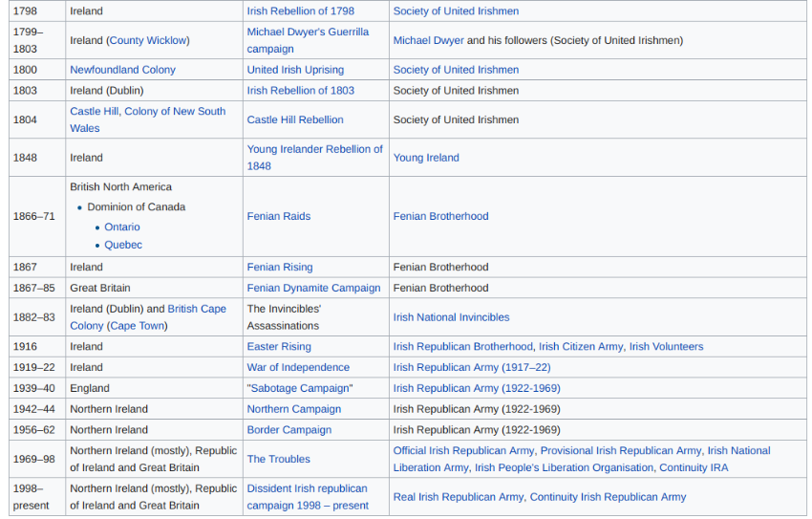Open the Sabotage Campaign link
The image size is (812, 519).
pyautogui.click(x=300, y=388)
